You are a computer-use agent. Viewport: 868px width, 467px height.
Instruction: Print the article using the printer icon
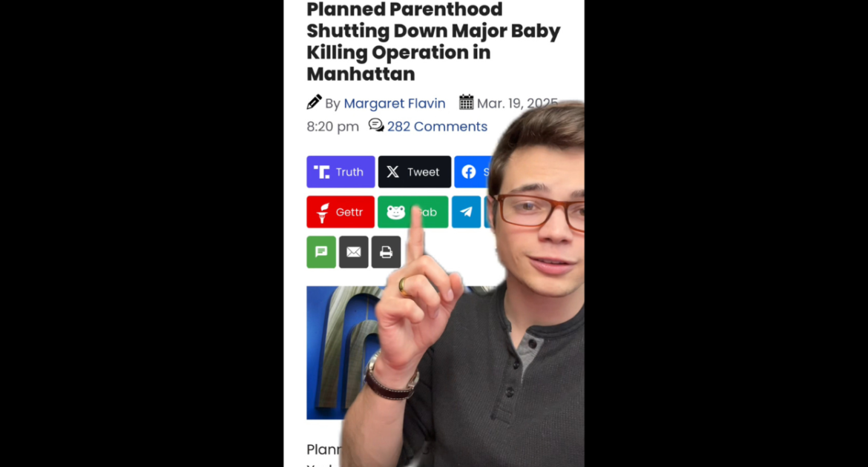pyautogui.click(x=386, y=252)
